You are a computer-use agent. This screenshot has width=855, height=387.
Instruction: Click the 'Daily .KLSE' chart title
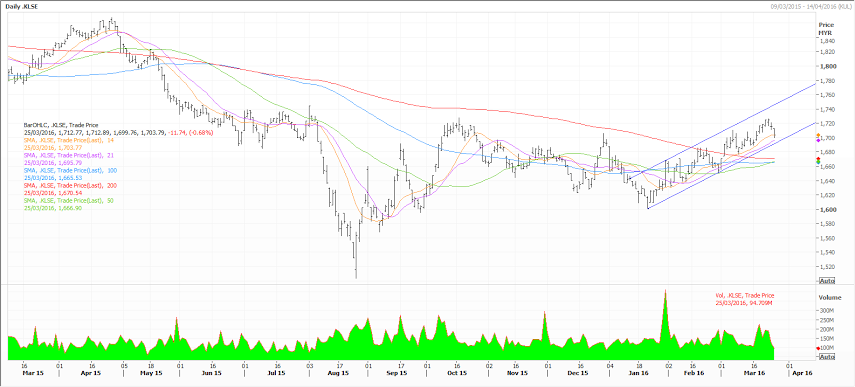point(22,6)
